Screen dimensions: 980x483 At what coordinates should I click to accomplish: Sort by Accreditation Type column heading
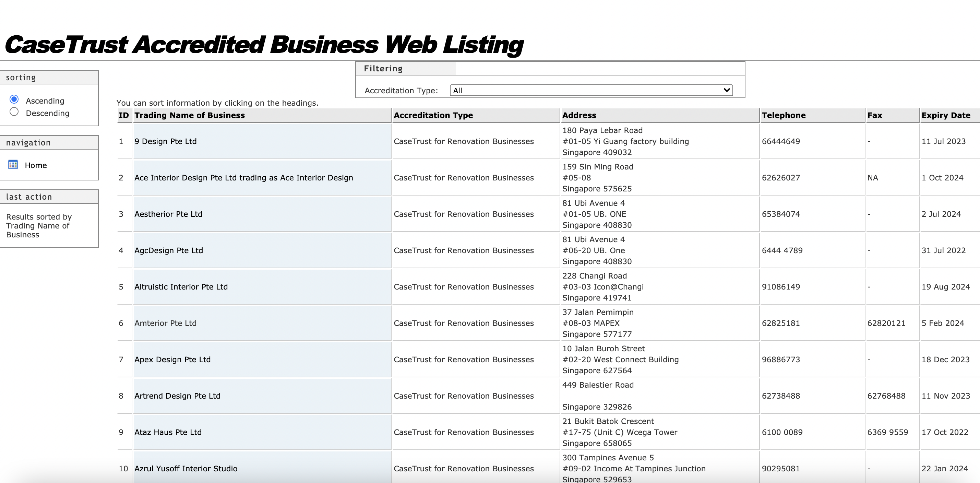433,115
